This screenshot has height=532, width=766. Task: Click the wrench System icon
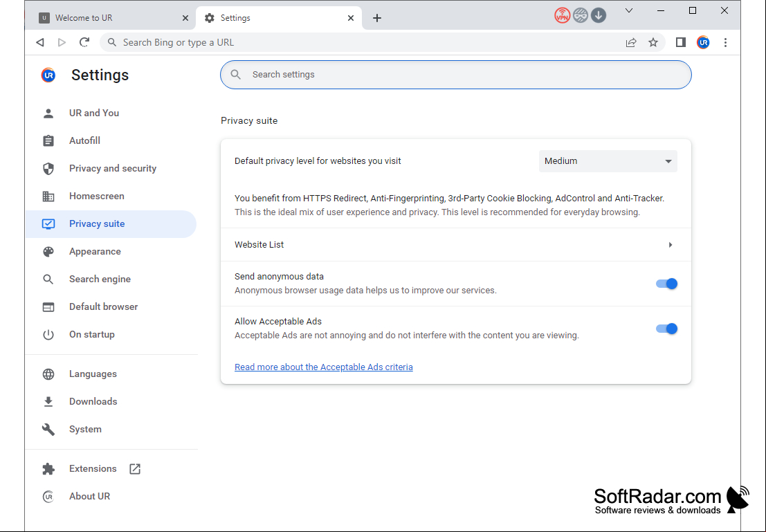pos(48,430)
